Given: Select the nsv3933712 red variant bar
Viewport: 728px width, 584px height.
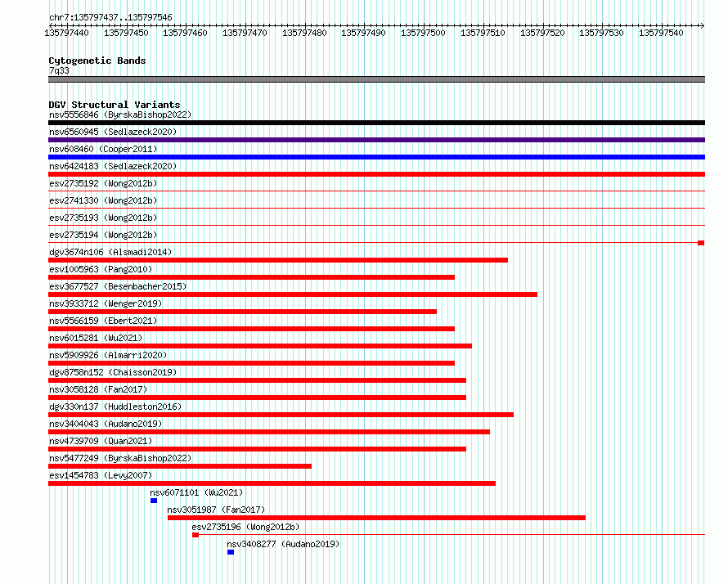Looking at the screenshot, I should [242, 312].
